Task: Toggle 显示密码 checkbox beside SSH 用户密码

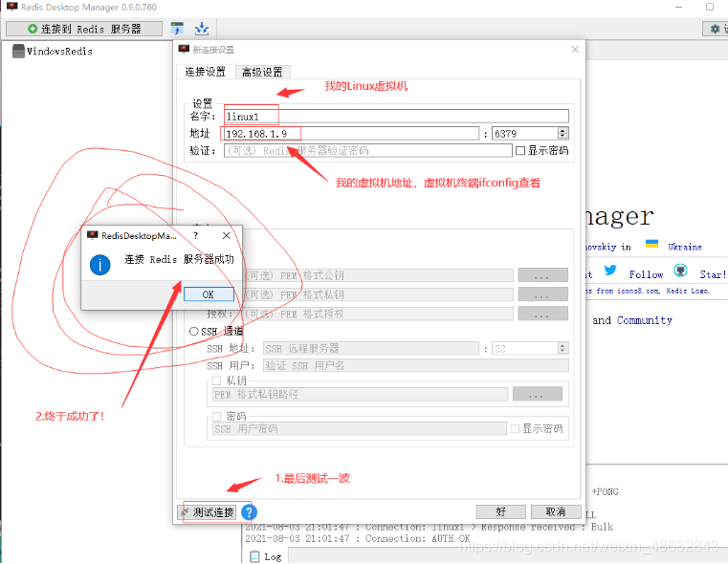Action: click(x=515, y=429)
